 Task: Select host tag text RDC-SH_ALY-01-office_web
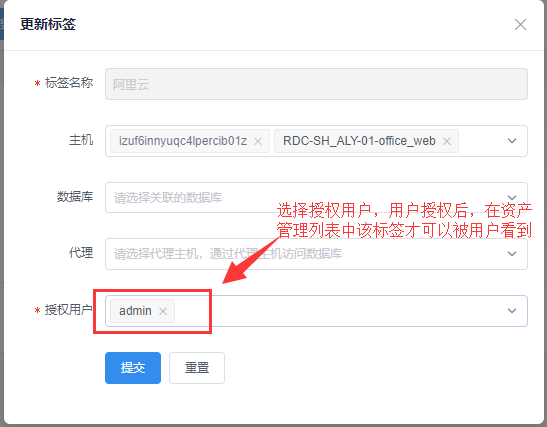[x=359, y=141]
